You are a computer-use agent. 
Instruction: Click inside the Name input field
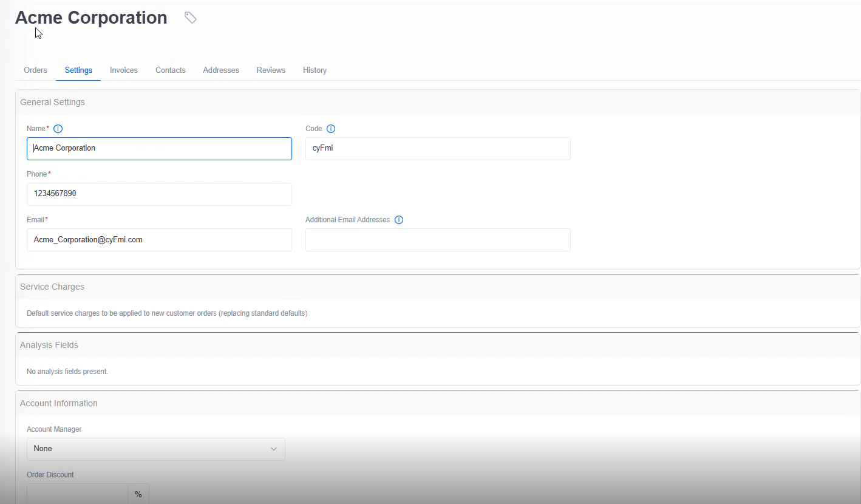coord(159,148)
